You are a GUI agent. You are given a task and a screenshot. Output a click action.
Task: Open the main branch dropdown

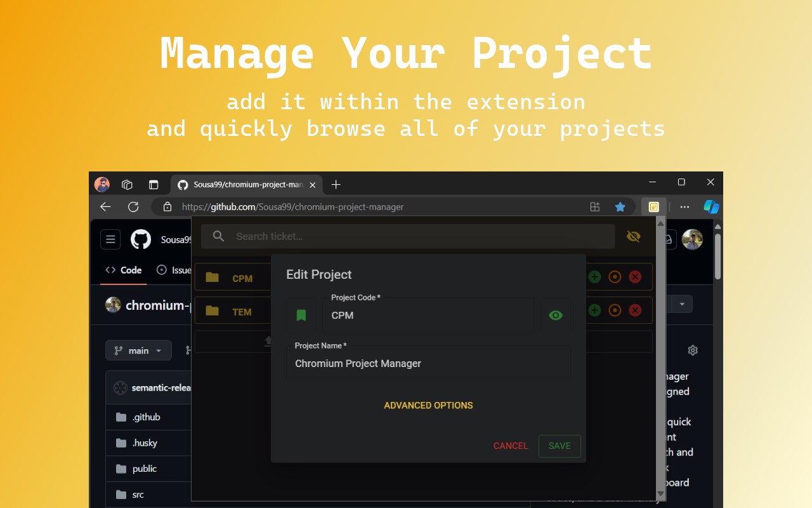click(x=138, y=351)
